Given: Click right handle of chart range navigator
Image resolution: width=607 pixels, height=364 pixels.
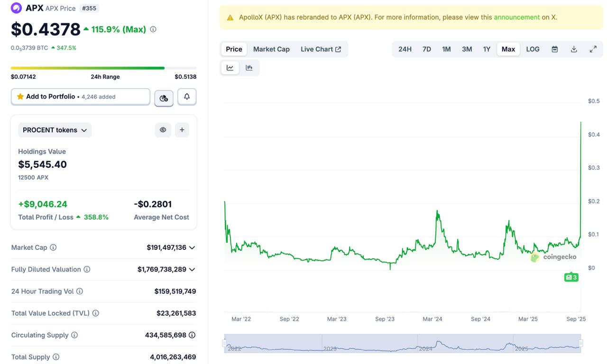Looking at the screenshot, I should pyautogui.click(x=581, y=343).
